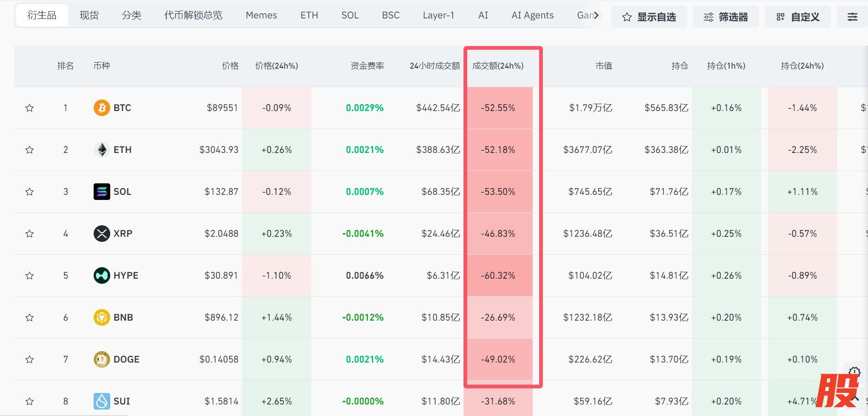Star the DOGE row as favorite
Image resolution: width=868 pixels, height=416 pixels.
30,359
